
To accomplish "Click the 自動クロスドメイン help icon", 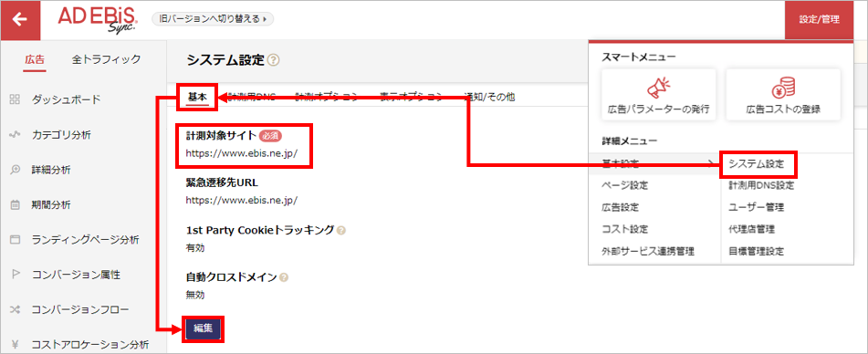I will (x=285, y=277).
